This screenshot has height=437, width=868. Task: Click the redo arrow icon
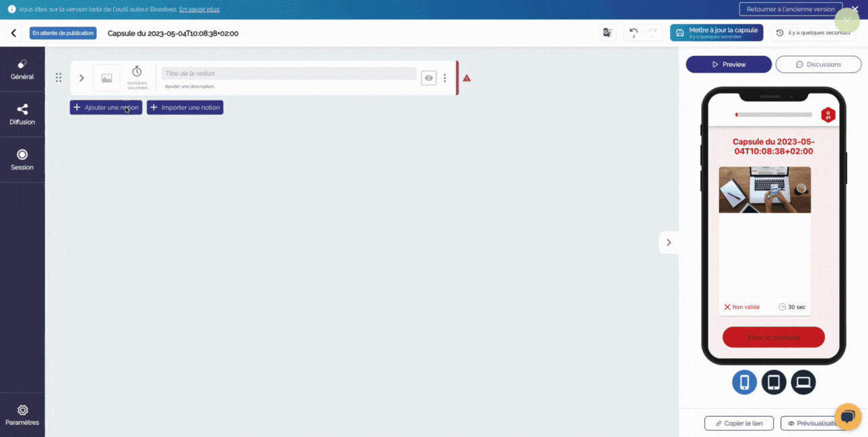click(652, 33)
